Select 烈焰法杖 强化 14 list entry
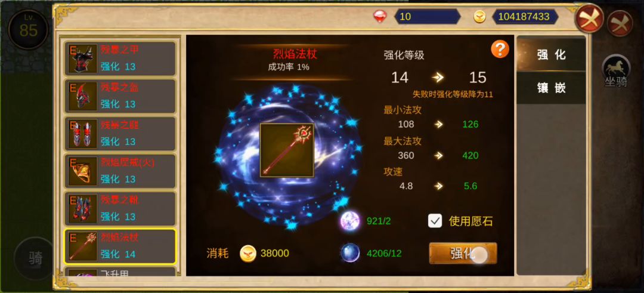The width and height of the screenshot is (644, 293). click(120, 246)
